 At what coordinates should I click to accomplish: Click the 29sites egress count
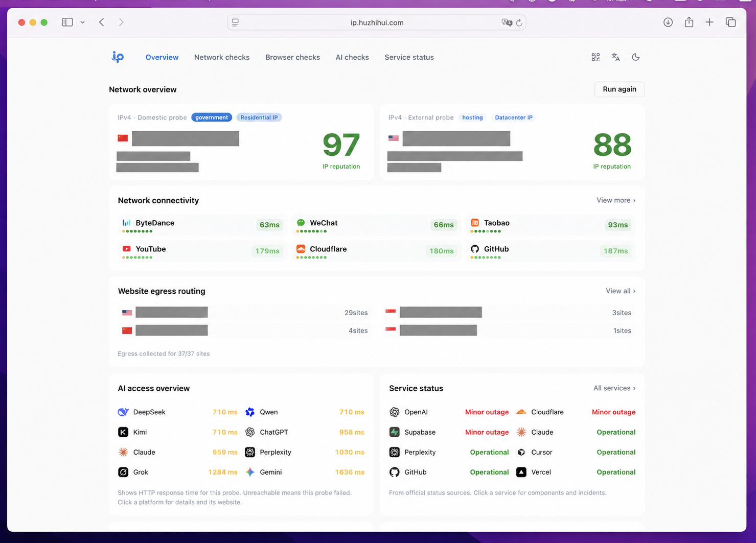tap(356, 313)
